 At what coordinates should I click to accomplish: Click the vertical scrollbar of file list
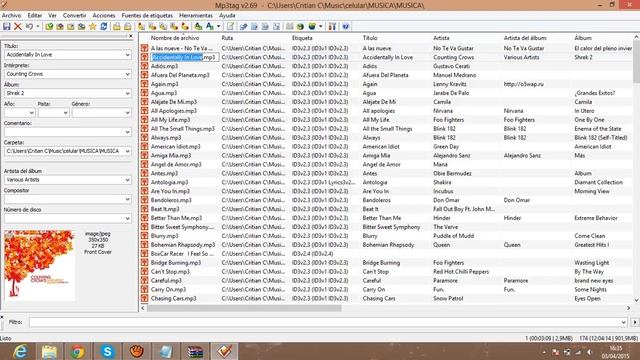pyautogui.click(x=636, y=61)
